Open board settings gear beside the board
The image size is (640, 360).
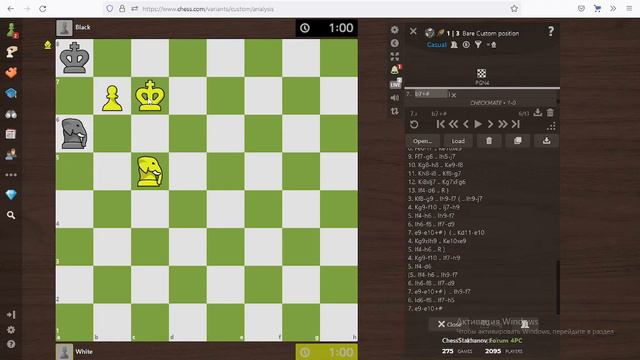pos(394,30)
